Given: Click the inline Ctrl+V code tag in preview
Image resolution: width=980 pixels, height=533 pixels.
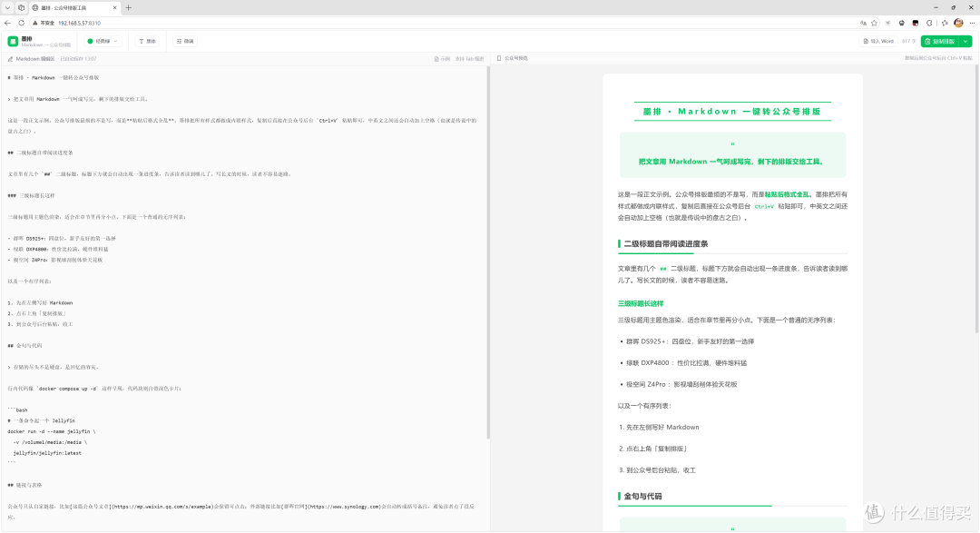Looking at the screenshot, I should tap(764, 206).
